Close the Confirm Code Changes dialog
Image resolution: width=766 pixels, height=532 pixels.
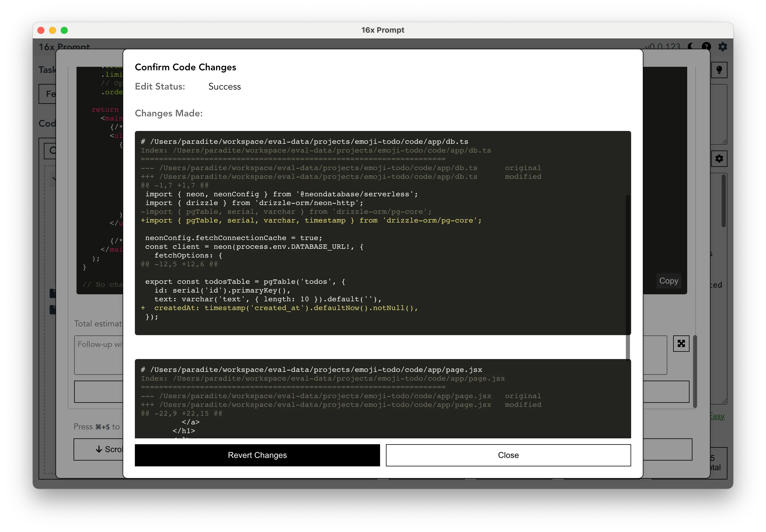coord(508,455)
